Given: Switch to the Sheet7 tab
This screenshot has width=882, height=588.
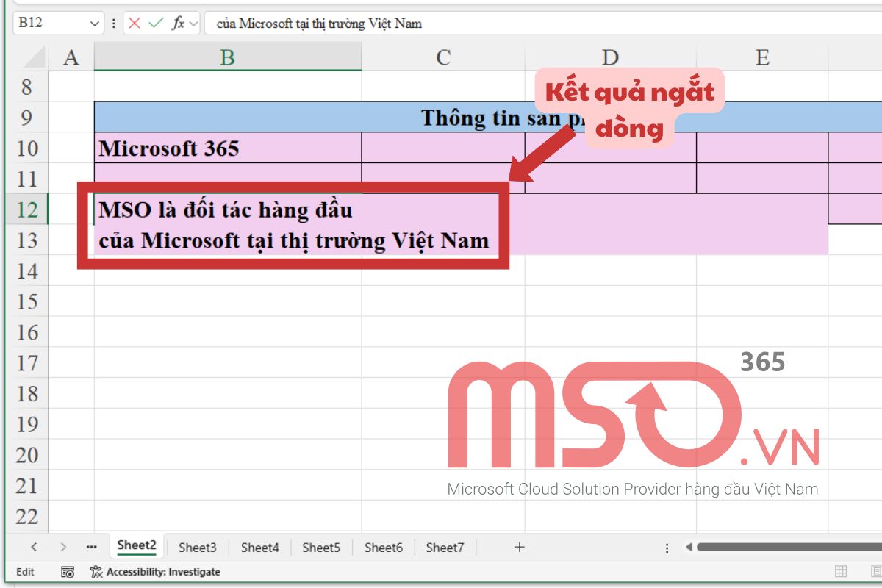Looking at the screenshot, I should 445,547.
